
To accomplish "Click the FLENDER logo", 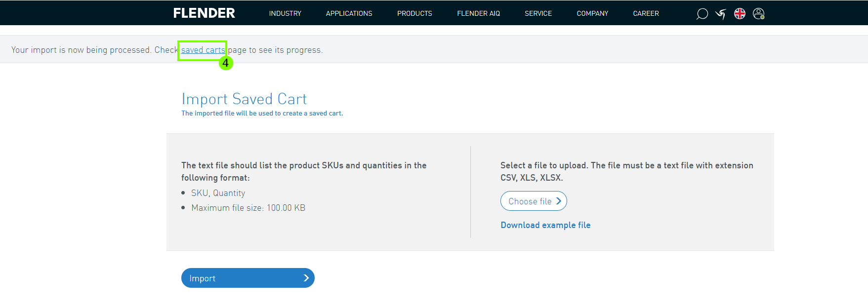I will click(204, 13).
